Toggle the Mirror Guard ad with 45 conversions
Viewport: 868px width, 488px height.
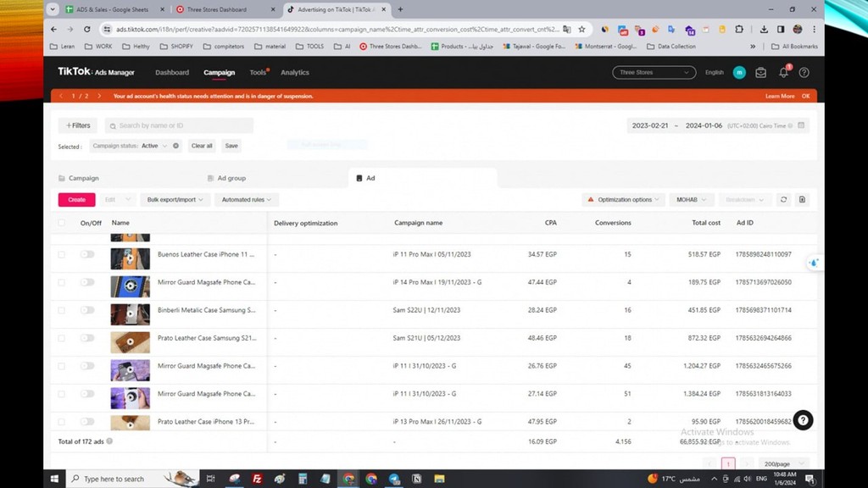coord(87,366)
